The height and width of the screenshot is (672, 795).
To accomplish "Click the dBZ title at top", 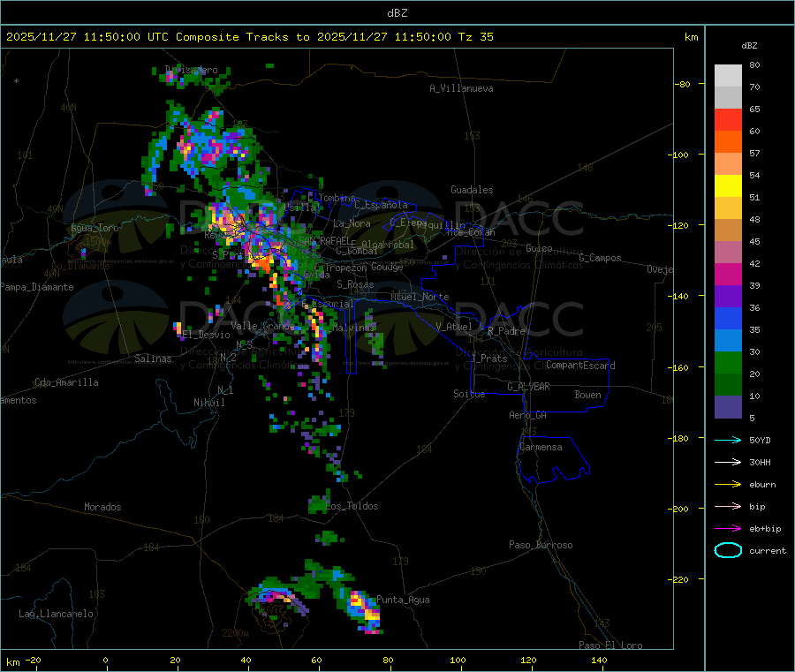I will point(397,13).
